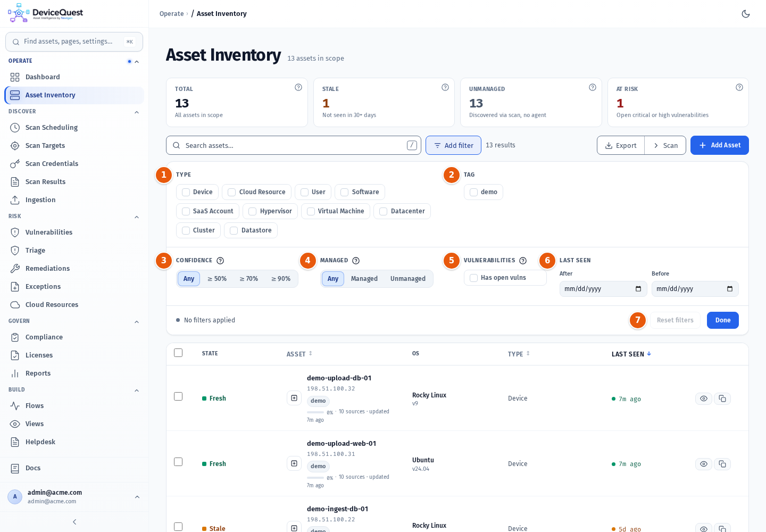Navigate to Dashboard
The height and width of the screenshot is (532, 766).
[74, 77]
